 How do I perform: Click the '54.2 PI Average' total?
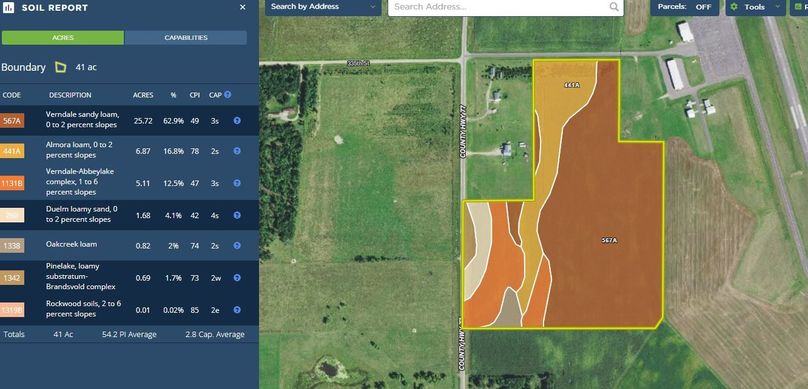[129, 334]
